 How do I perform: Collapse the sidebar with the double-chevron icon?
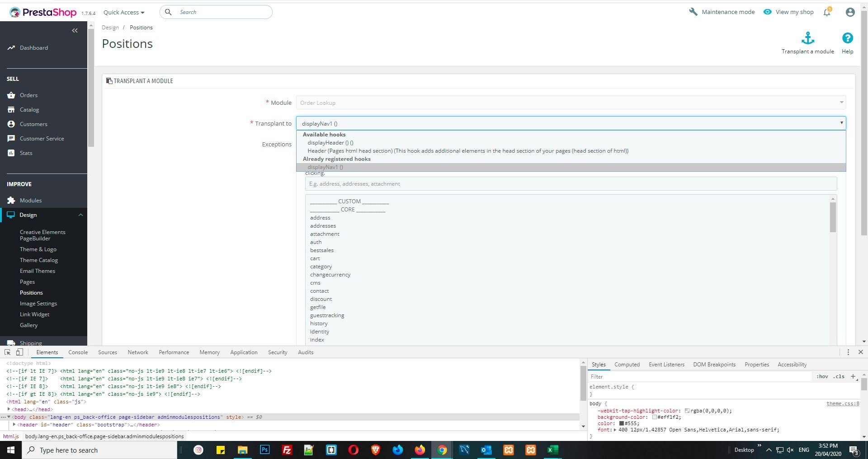pos(75,31)
